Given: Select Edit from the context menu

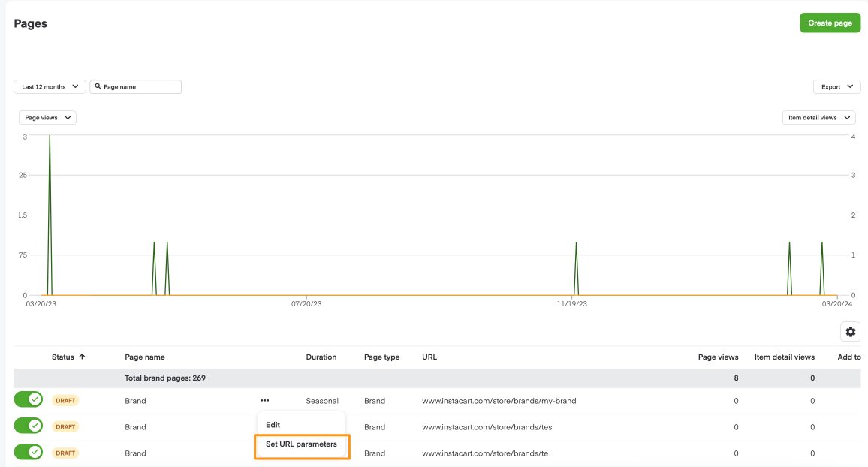Looking at the screenshot, I should [x=272, y=424].
